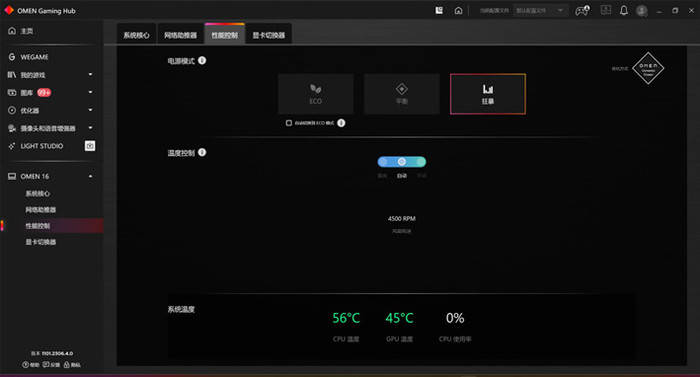
Task: Open the profile dropdown in the header
Action: tap(540, 11)
